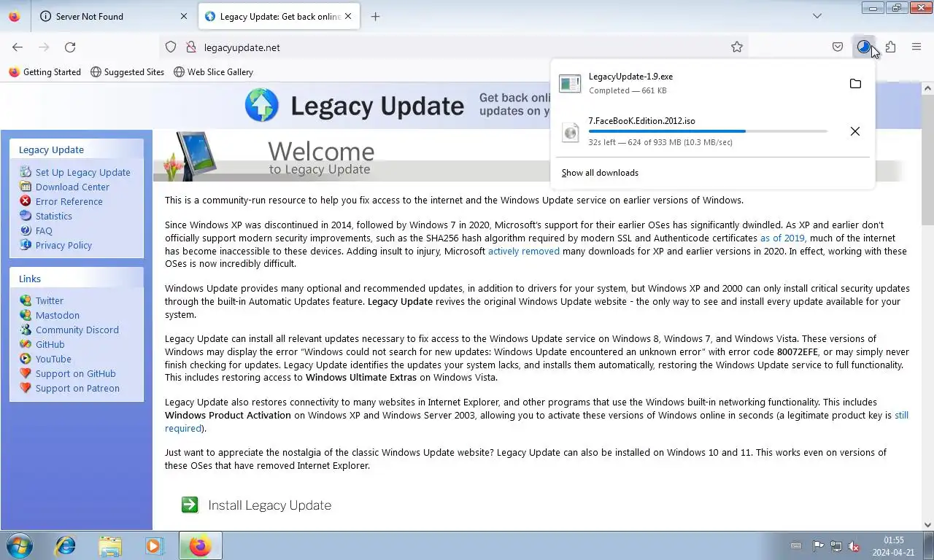Open FAQ sidebar link
Image resolution: width=934 pixels, height=560 pixels.
[x=44, y=230]
